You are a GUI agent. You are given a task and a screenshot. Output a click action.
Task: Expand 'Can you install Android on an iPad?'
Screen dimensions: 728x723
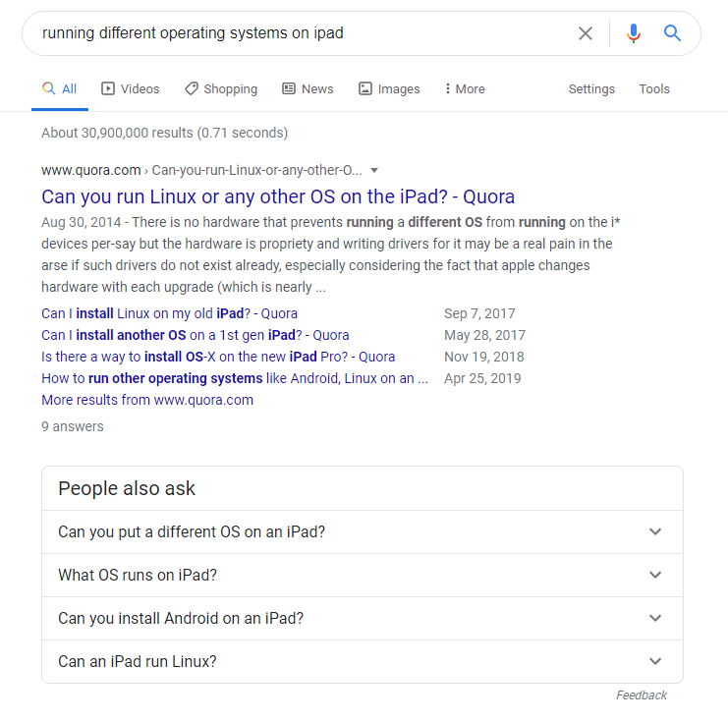point(363,618)
